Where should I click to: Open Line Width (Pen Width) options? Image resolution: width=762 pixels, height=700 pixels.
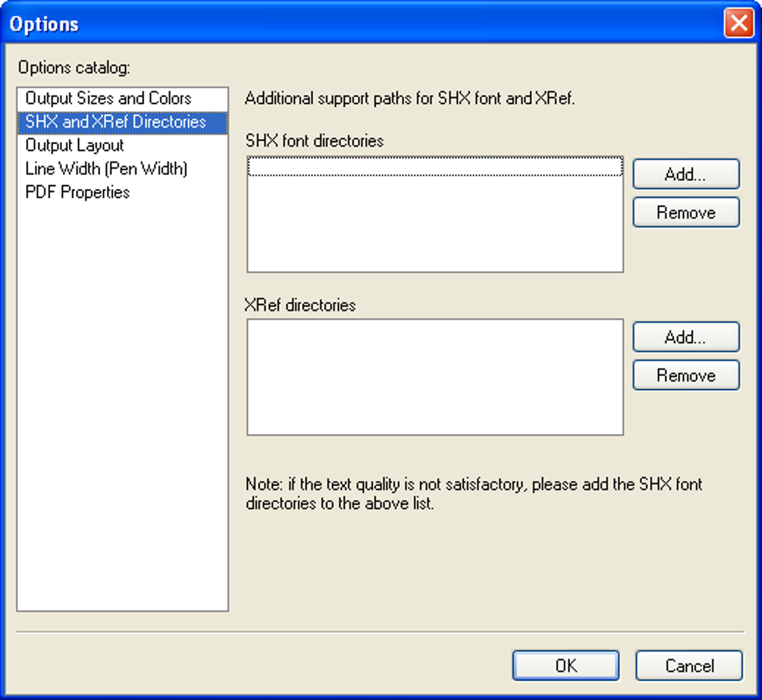tap(106, 169)
